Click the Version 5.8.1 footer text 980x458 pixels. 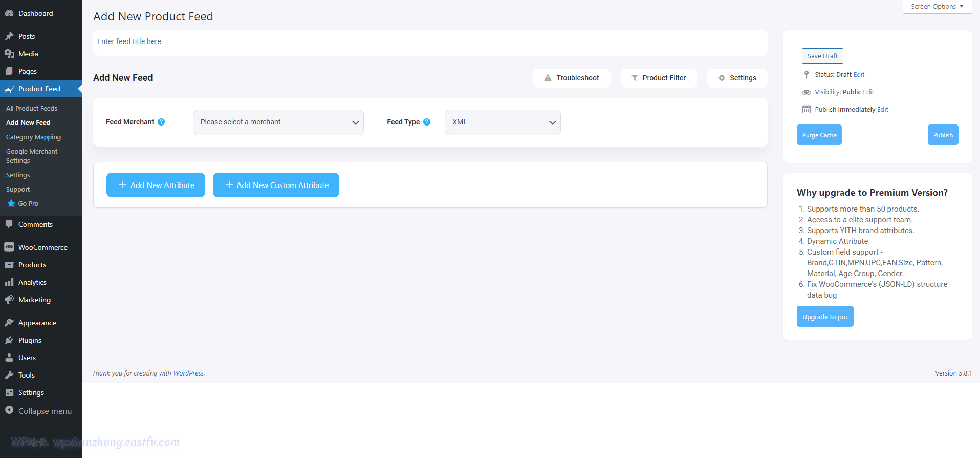point(953,373)
